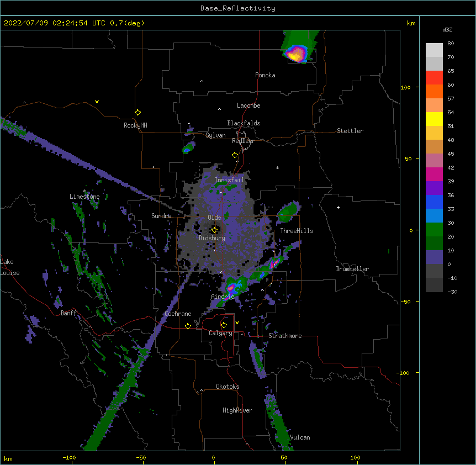
Task: Click the Stettler label
Action: point(350,131)
